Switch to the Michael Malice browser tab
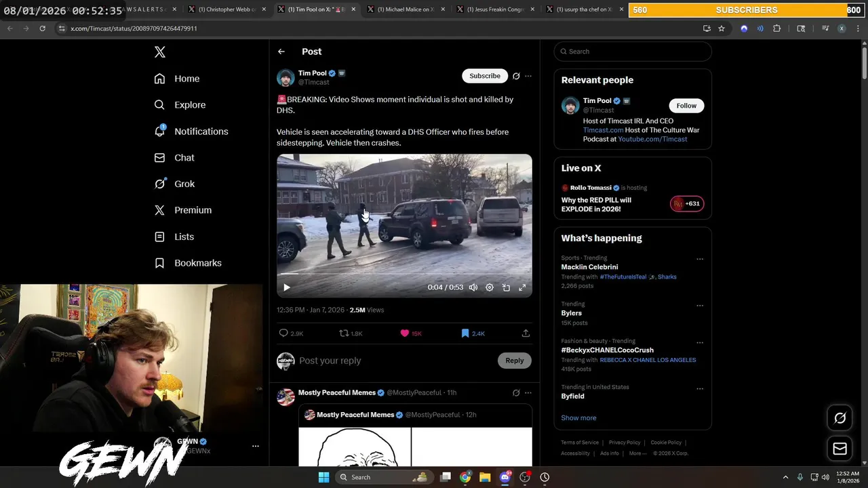 [404, 9]
